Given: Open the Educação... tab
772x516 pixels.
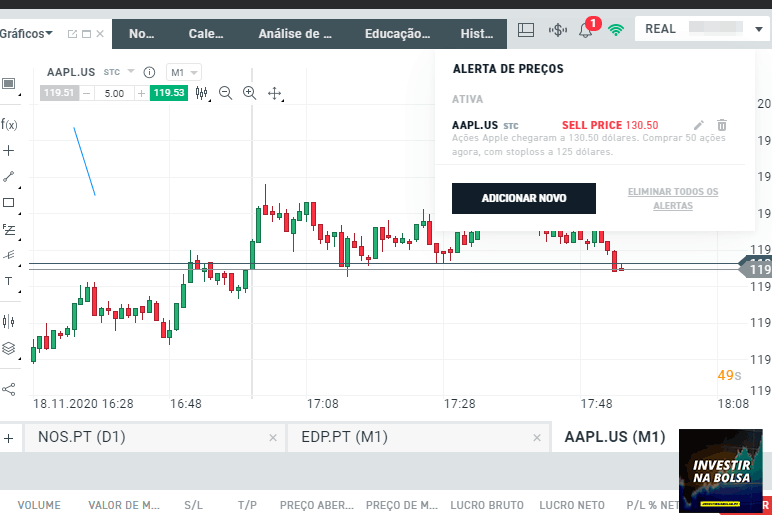Looking at the screenshot, I should point(397,34).
